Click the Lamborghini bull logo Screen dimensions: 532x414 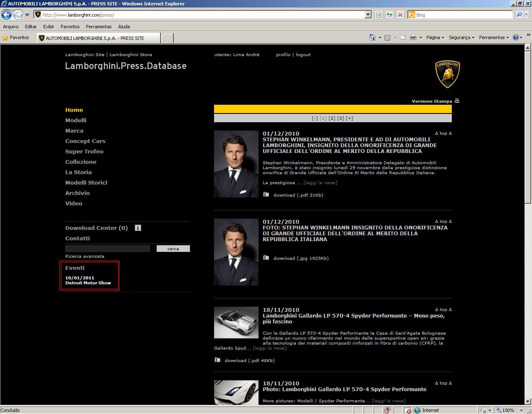(x=447, y=74)
